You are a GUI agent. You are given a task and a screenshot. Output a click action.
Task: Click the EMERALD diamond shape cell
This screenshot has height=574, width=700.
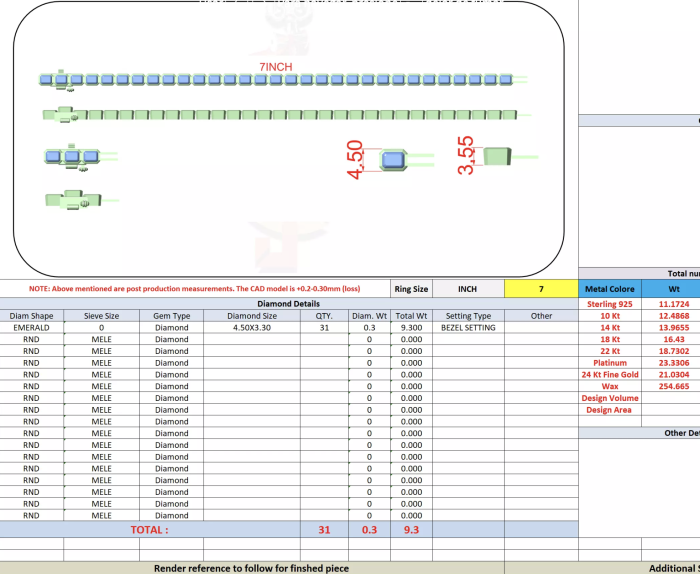point(32,327)
